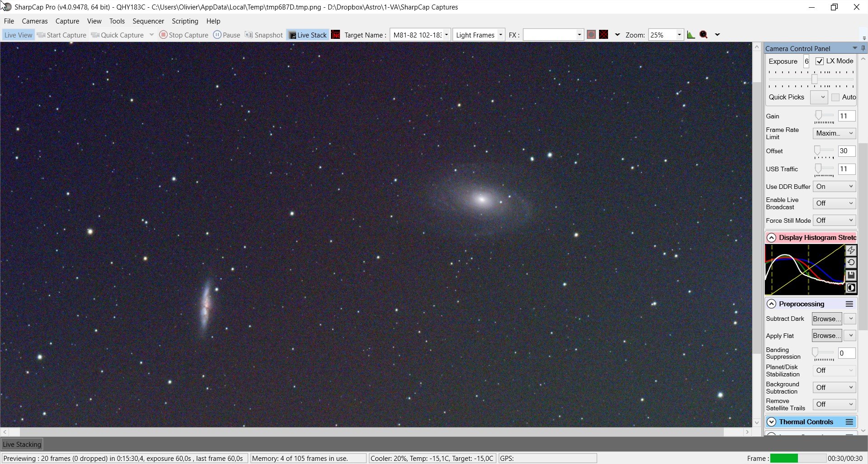Click the auto-stretch lightning bolt icon

click(851, 250)
